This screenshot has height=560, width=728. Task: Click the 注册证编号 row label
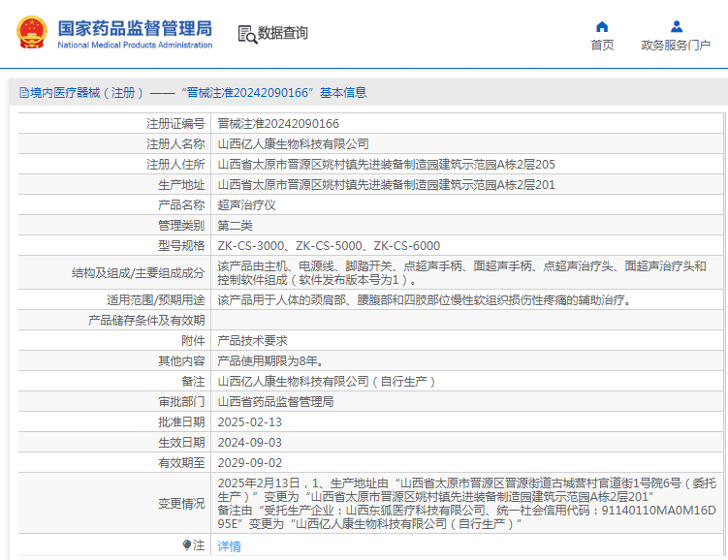[175, 124]
